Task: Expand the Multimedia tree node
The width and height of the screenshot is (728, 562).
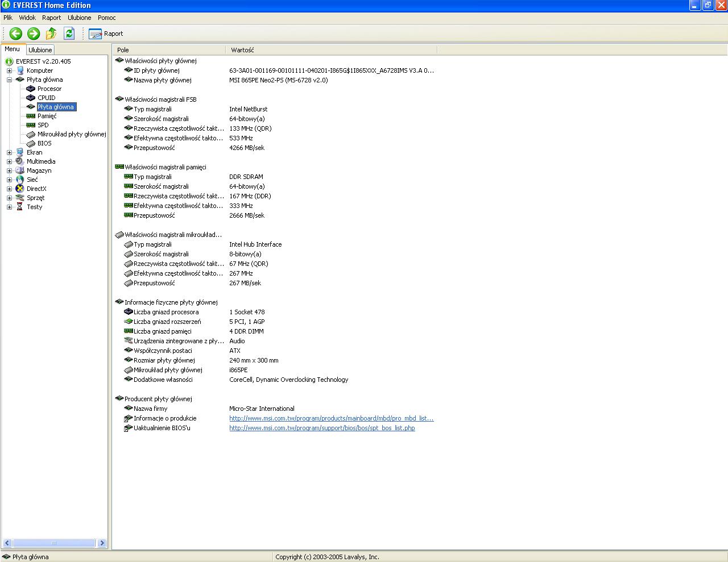Action: point(9,161)
